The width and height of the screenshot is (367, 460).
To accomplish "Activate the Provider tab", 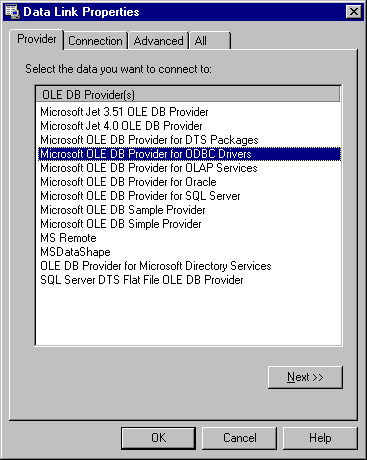I will coord(37,39).
